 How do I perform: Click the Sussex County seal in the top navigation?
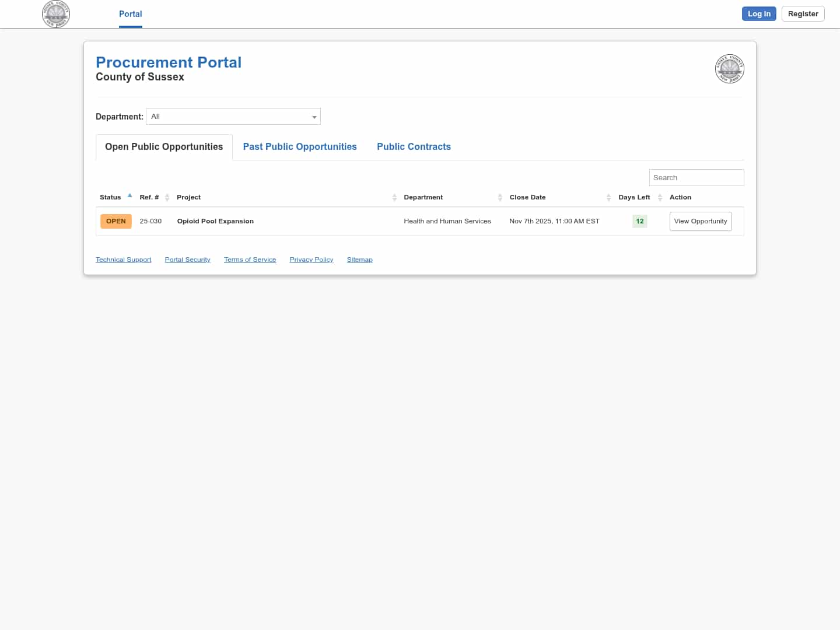[56, 14]
